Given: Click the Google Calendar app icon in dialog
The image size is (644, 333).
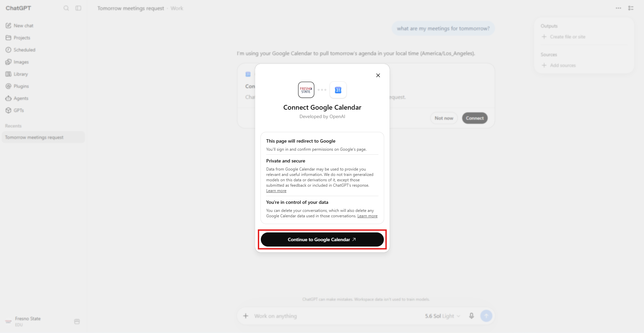Looking at the screenshot, I should tap(338, 90).
